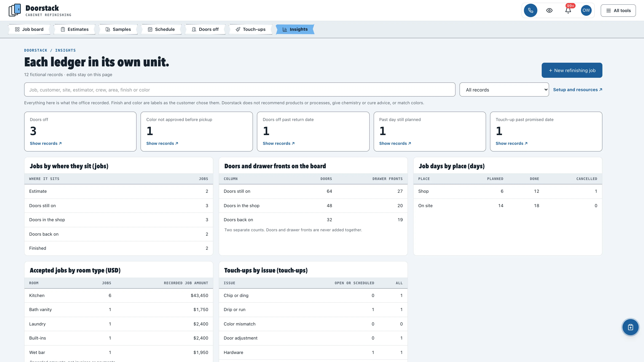This screenshot has width=644, height=362.
Task: Go to the Job board tab
Action: (x=29, y=29)
